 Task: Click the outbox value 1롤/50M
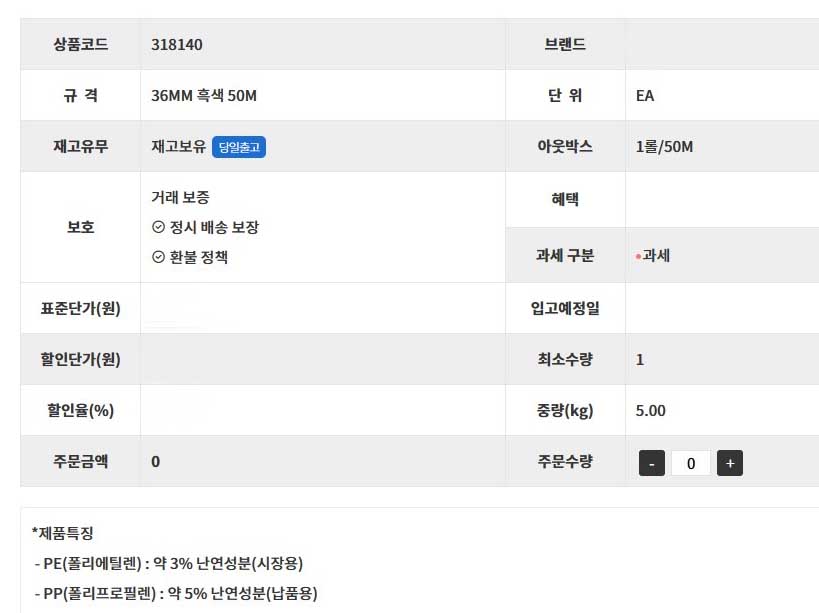coord(664,147)
